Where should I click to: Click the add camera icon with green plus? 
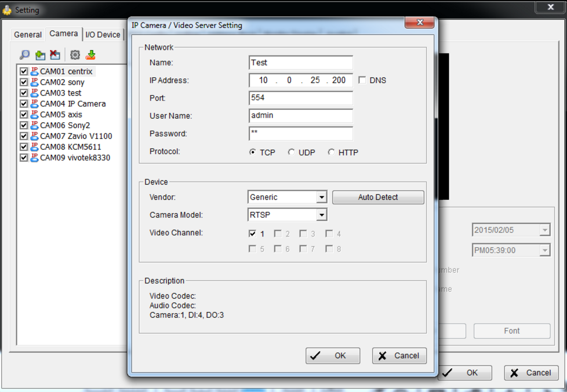point(40,55)
